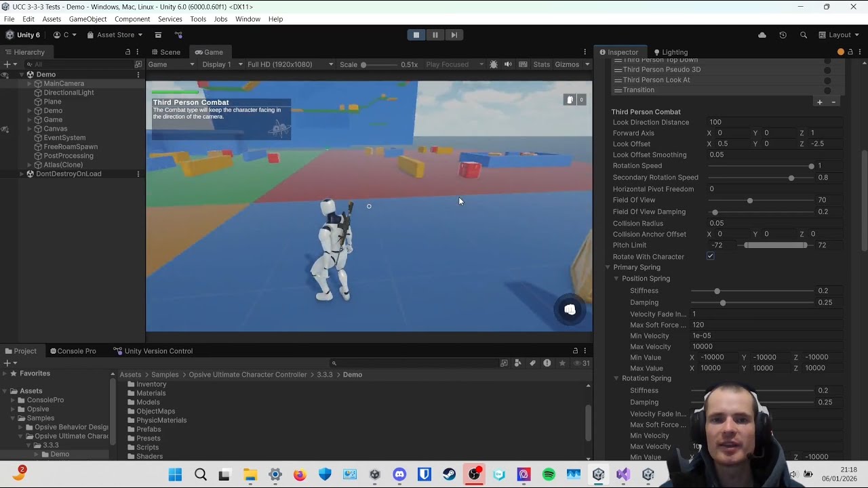Open the Gizmos dropdown arrow

587,64
